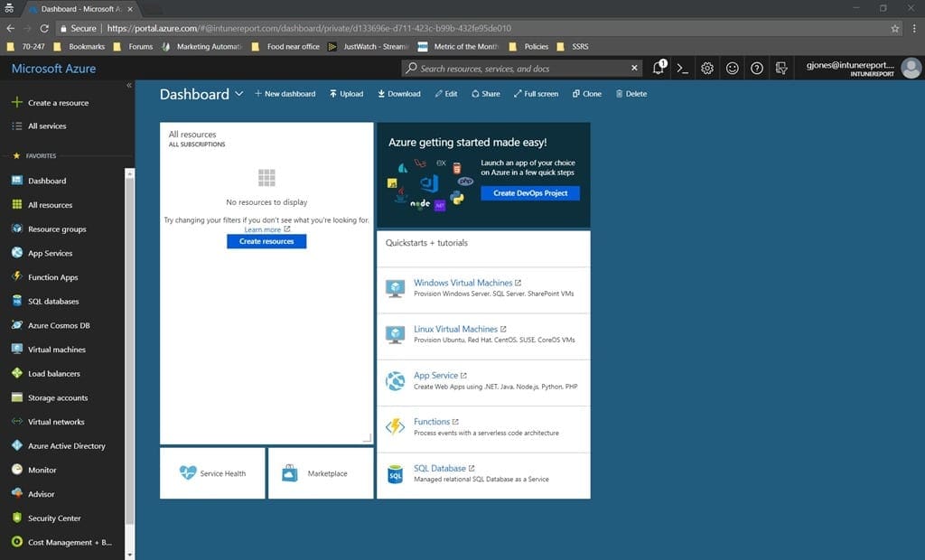Open the help question mark icon
Screen dimensions: 925x560
tap(757, 69)
